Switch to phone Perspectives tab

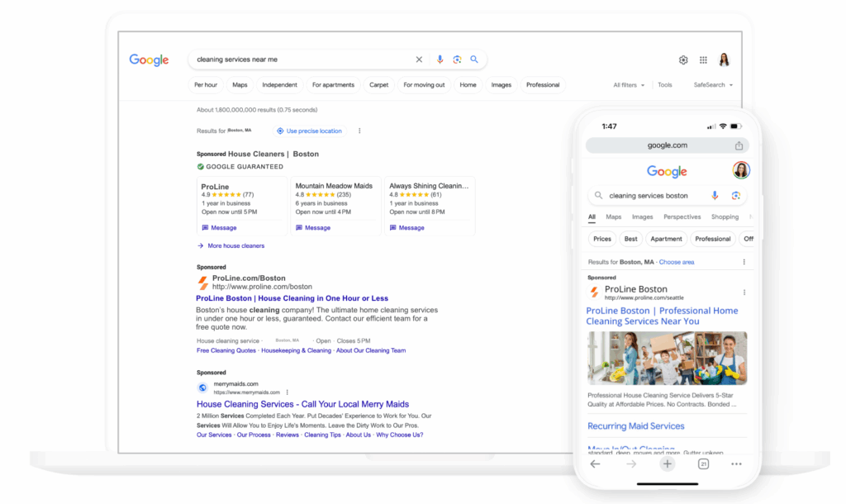click(x=682, y=217)
